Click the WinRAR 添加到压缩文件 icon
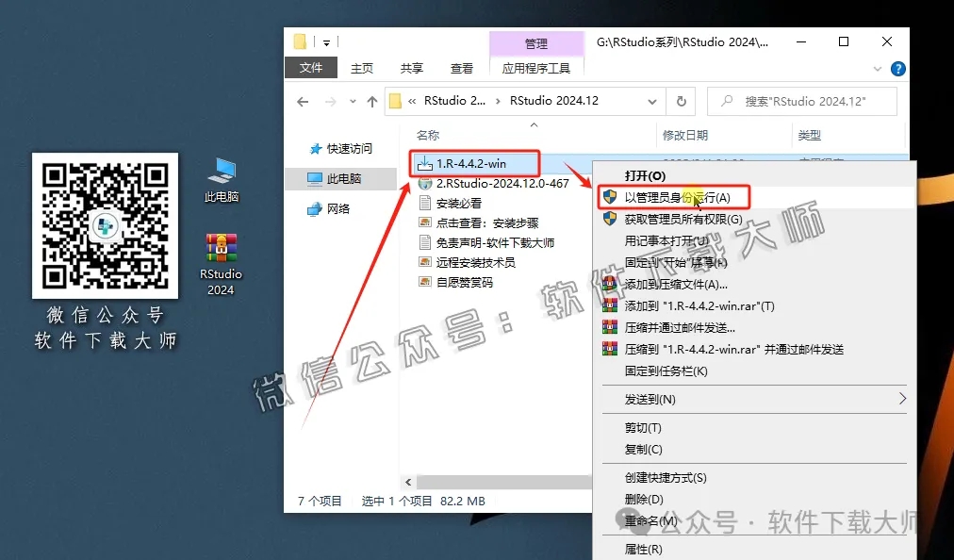This screenshot has height=560, width=954. tap(608, 286)
